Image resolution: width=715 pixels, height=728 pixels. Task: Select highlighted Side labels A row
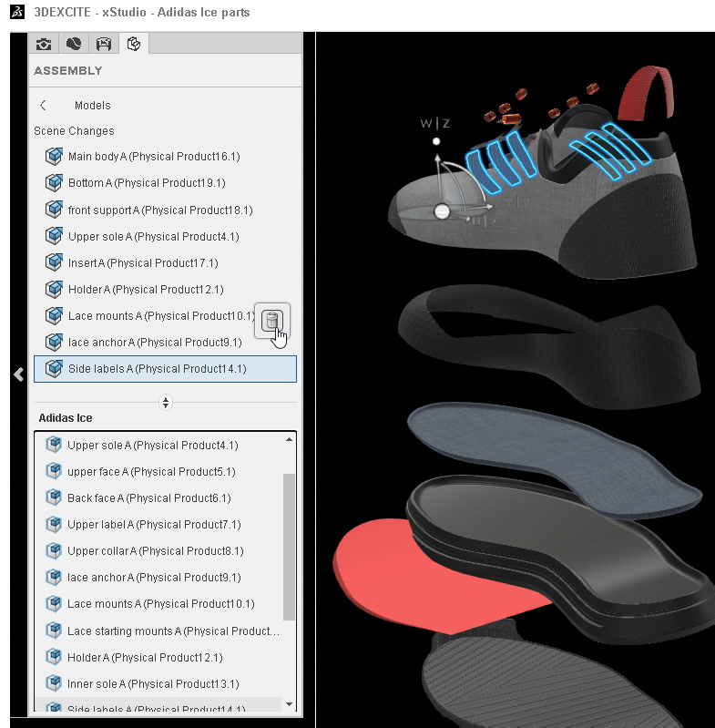[165, 369]
